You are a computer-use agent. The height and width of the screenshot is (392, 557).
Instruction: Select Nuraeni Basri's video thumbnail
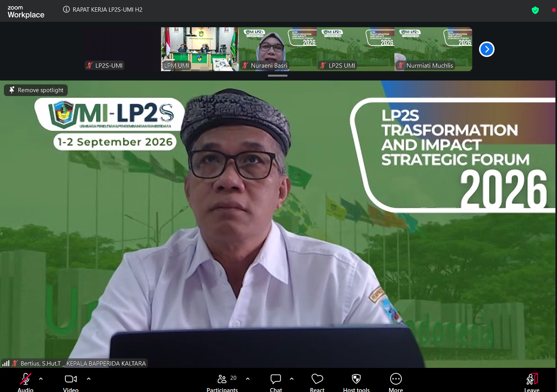click(x=278, y=49)
